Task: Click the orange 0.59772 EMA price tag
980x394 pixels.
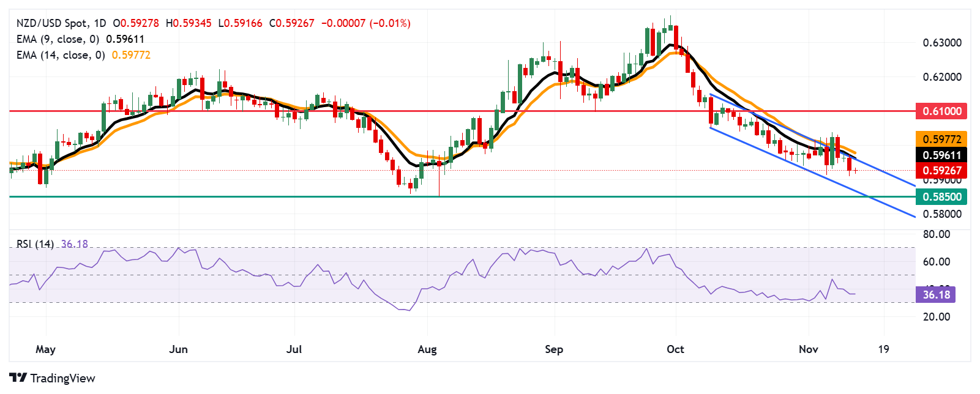Action: [941, 139]
